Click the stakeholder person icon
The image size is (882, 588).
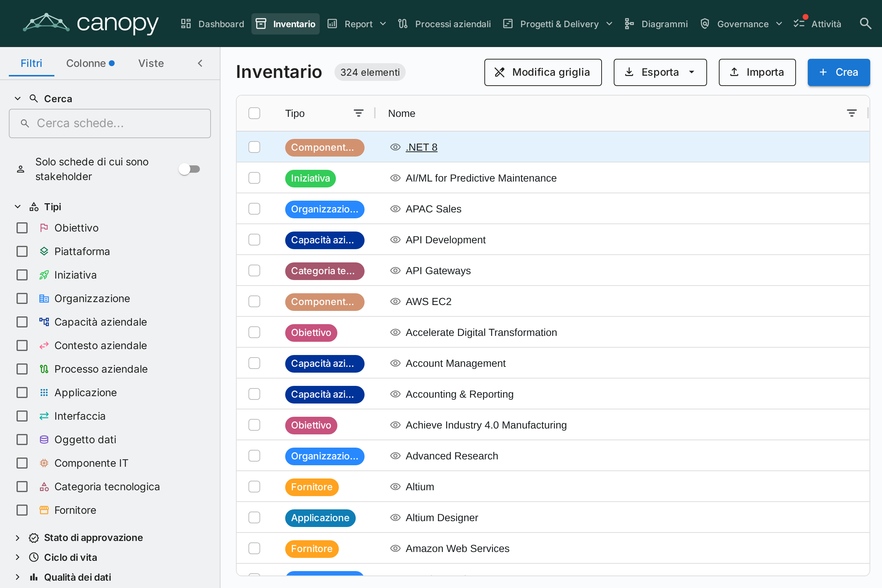[x=21, y=169]
